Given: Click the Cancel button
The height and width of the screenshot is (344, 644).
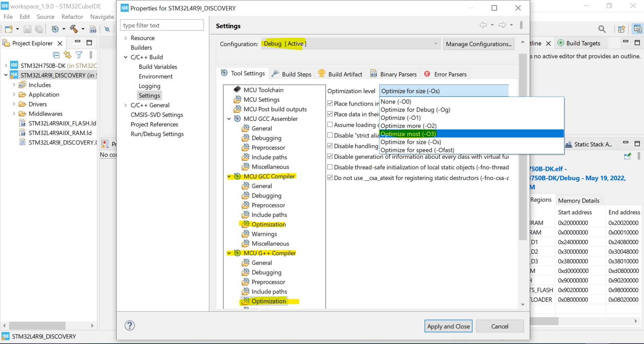Looking at the screenshot, I should point(500,326).
